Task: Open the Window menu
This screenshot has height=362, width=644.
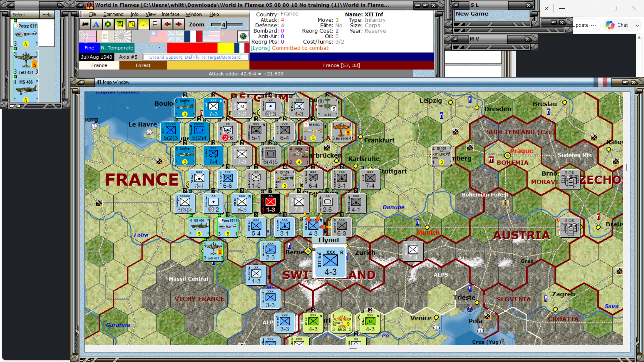Action: coord(194,14)
